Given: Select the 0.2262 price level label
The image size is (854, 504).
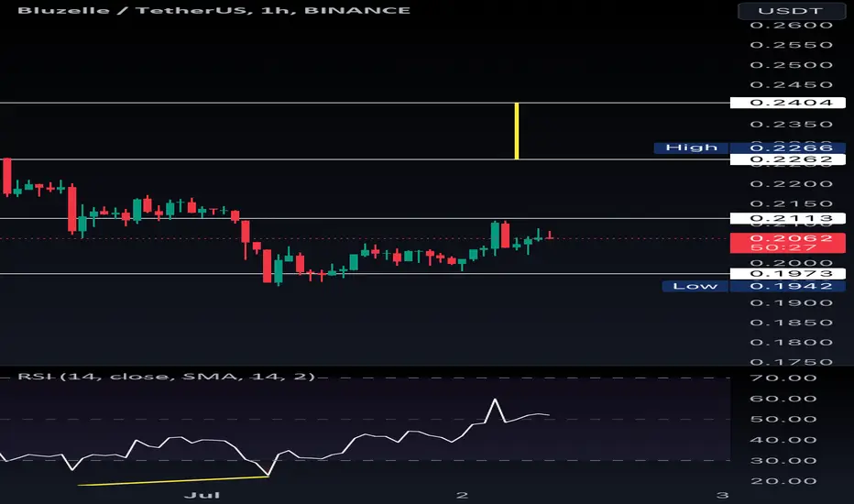Looking at the screenshot, I should click(x=787, y=159).
